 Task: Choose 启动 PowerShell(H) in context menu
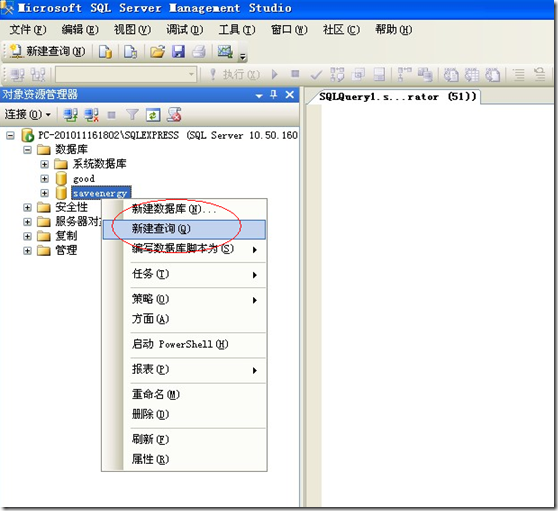[x=184, y=344]
